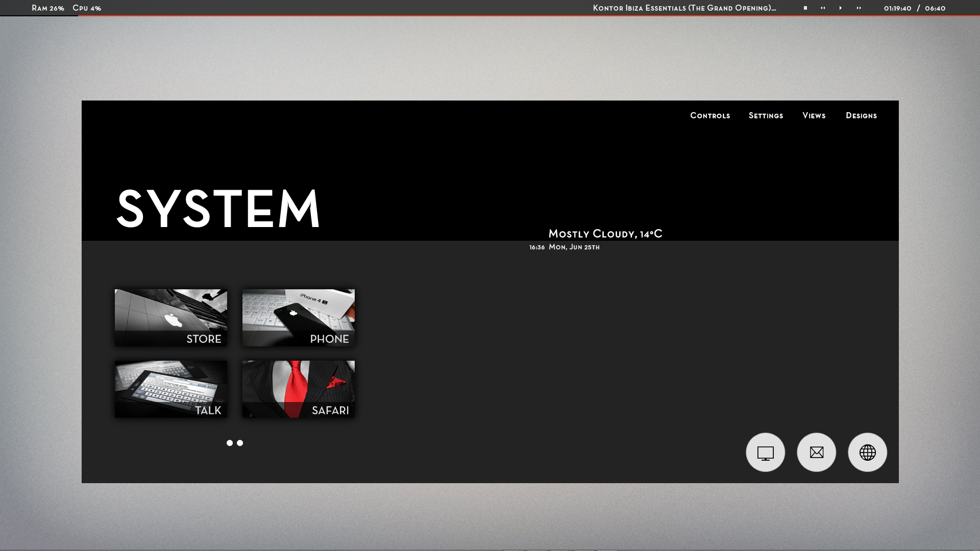
Task: Open the globe web button
Action: (x=867, y=453)
